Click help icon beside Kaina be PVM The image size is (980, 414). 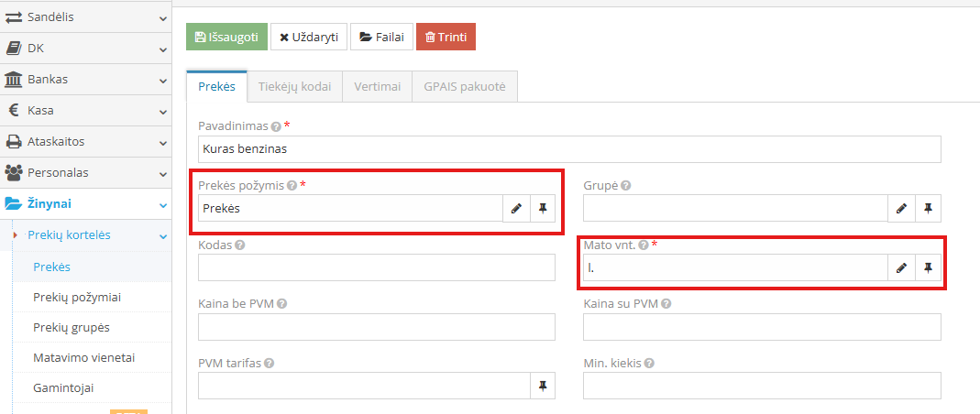(281, 304)
